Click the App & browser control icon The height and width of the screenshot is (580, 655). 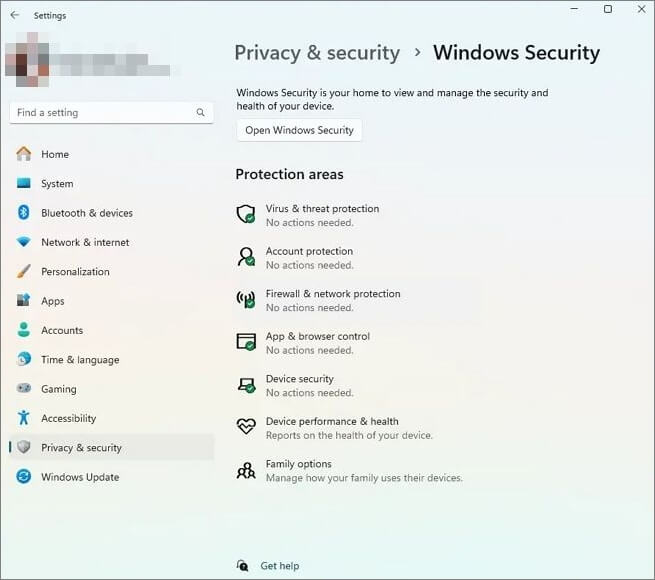245,342
